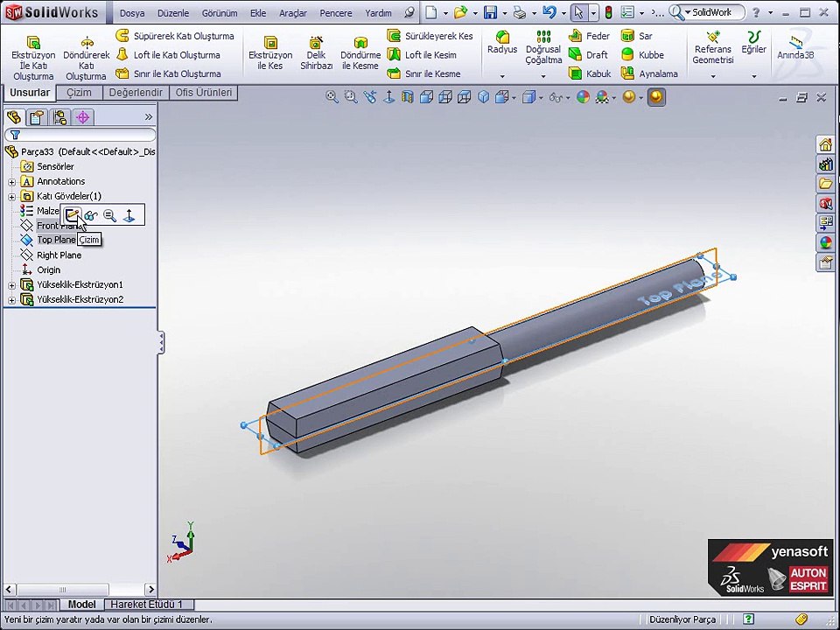The height and width of the screenshot is (630, 840).
Task: Open Radyus dropdown arrow
Action: (502, 77)
